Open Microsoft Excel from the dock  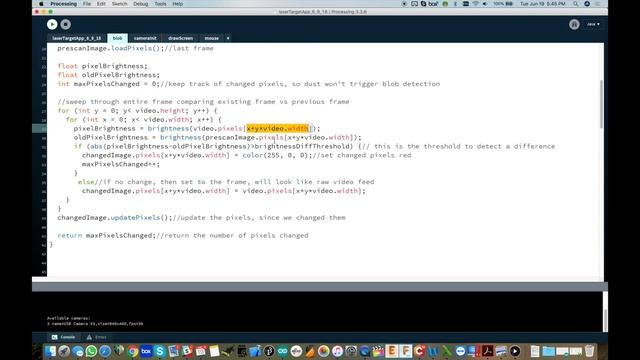pyautogui.click(x=447, y=351)
